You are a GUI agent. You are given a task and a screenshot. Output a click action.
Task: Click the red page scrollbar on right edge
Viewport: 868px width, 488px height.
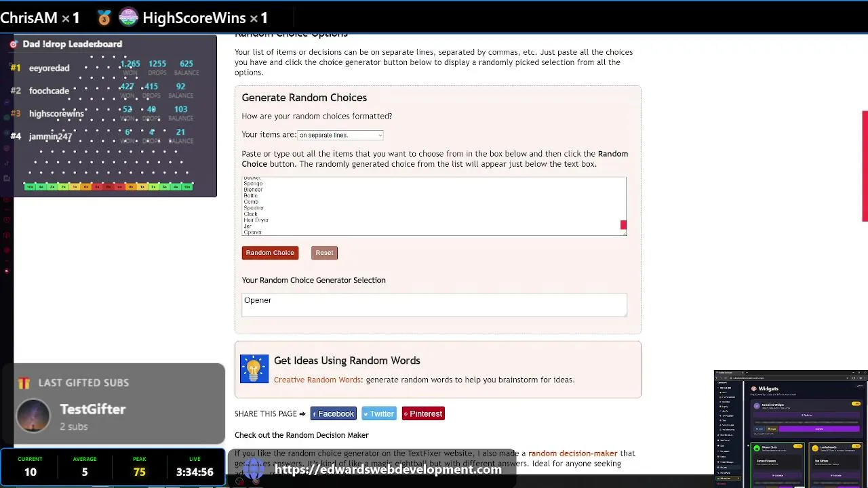[x=865, y=166]
